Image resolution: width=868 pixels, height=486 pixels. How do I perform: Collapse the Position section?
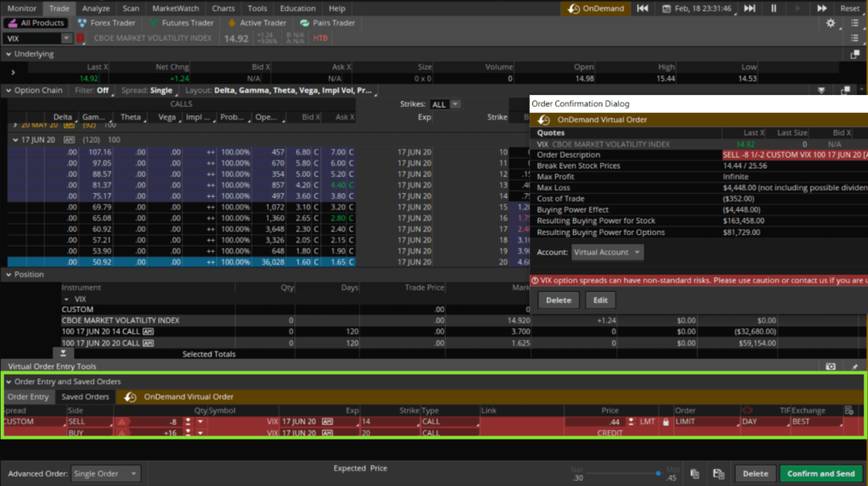pyautogui.click(x=8, y=274)
